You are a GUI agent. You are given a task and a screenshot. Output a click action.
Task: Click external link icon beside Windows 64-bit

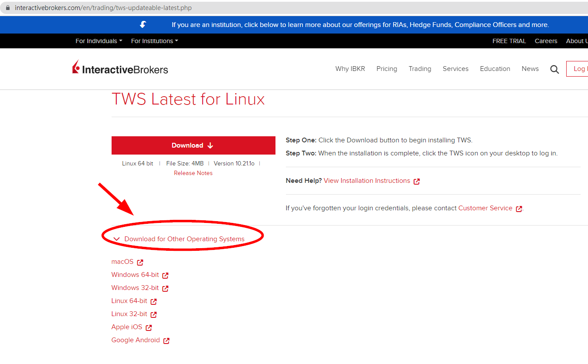165,276
